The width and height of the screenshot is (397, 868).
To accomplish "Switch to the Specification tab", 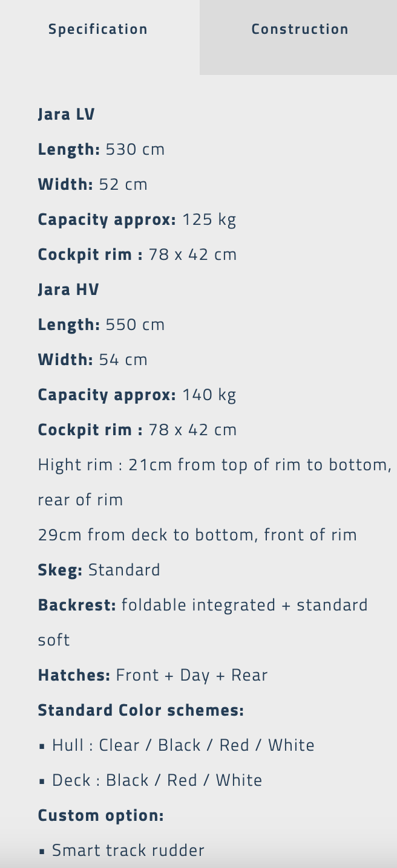I will click(x=98, y=30).
